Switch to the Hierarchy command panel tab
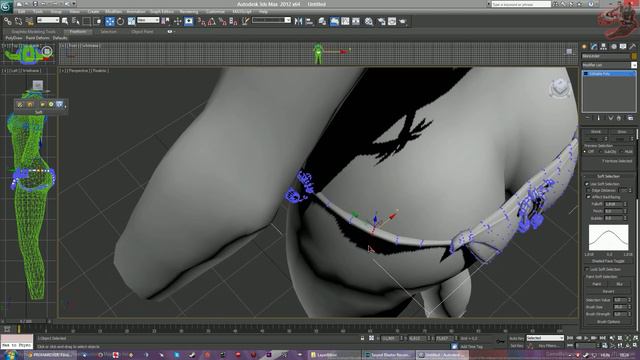Screen dimensions: 640x360 coord(603,47)
